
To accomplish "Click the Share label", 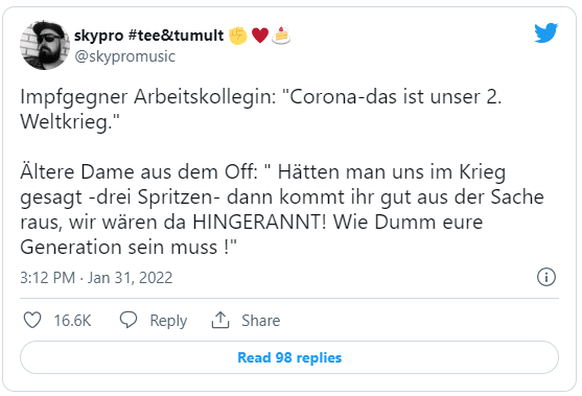I will click(x=261, y=320).
